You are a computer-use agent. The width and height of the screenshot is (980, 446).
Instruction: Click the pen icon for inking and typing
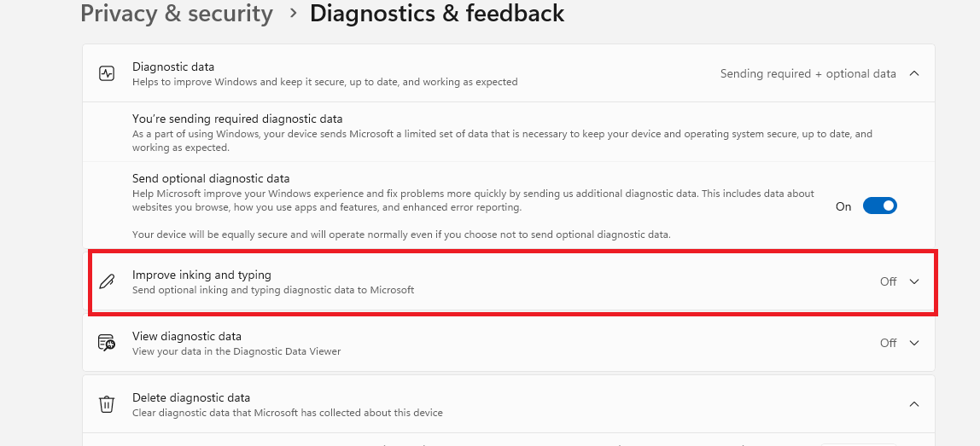pyautogui.click(x=107, y=281)
